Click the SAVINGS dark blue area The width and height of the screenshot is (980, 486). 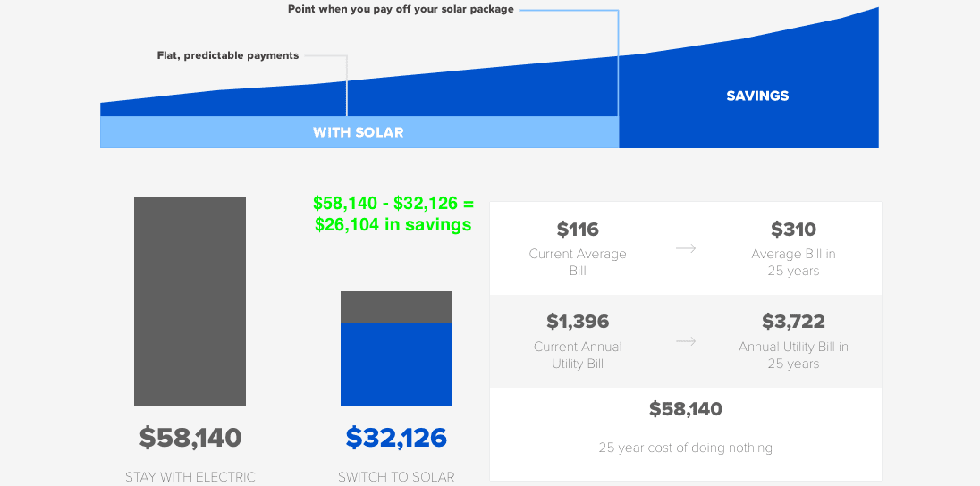756,96
